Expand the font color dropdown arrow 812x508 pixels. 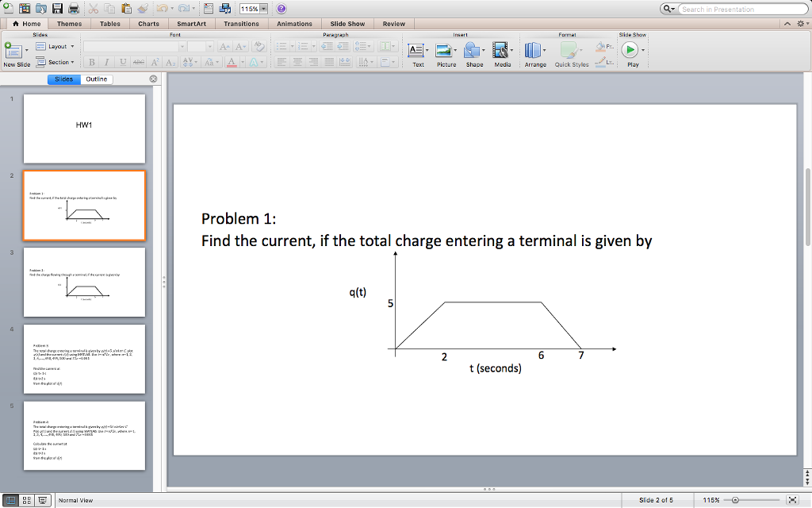[243, 62]
